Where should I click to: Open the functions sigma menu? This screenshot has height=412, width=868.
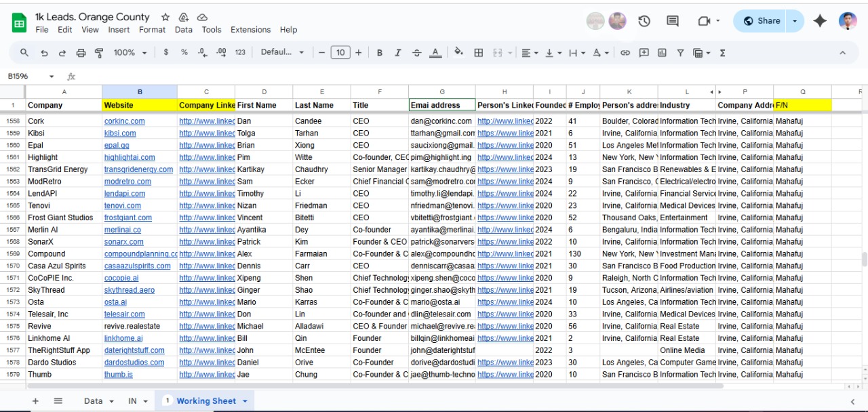pyautogui.click(x=722, y=52)
